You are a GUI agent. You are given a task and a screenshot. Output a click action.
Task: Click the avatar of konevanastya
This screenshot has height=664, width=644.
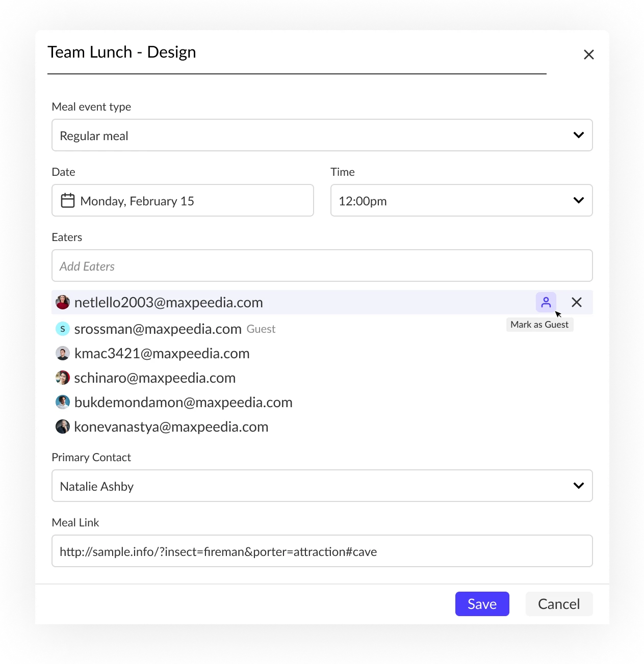tap(63, 427)
